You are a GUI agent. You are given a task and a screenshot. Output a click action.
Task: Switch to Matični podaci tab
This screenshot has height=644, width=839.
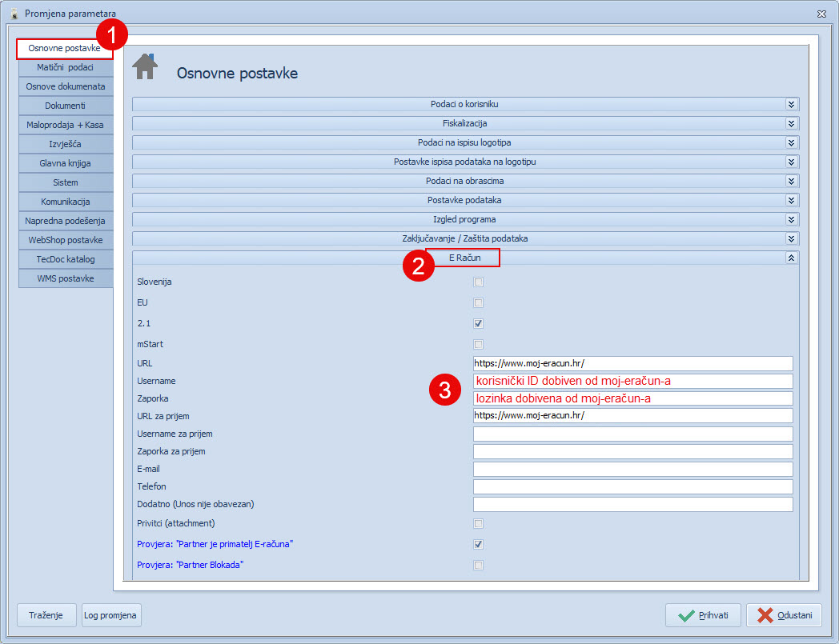coord(66,67)
